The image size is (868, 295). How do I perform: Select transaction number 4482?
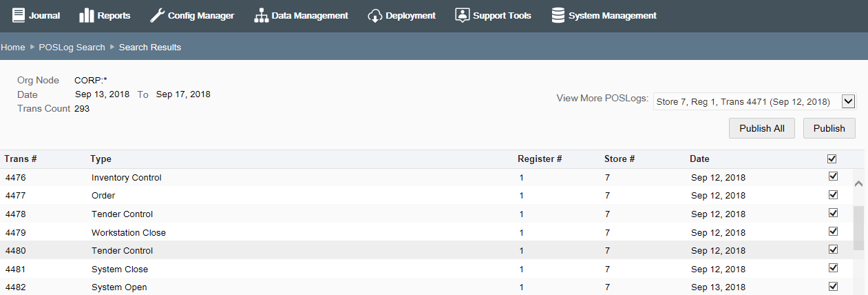click(x=16, y=287)
